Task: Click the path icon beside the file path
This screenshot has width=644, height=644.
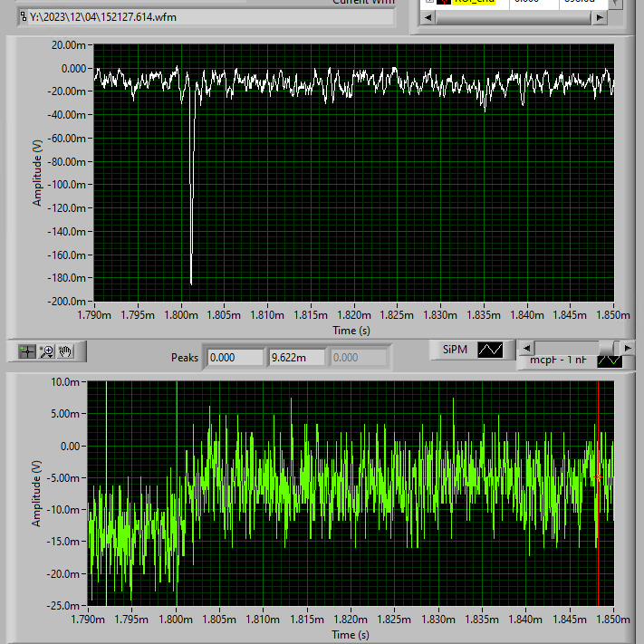Action: [23, 16]
